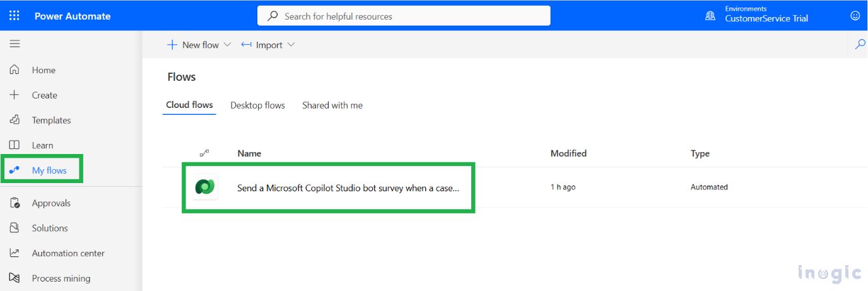Switch to the Shared with me tab
Screen dimensions: 868x291
pyautogui.click(x=332, y=105)
